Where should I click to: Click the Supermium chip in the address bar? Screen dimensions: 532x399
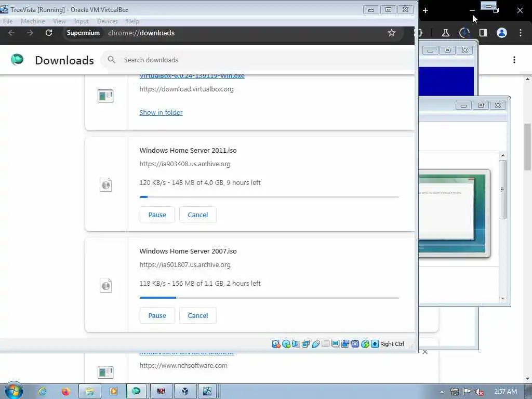pyautogui.click(x=83, y=33)
